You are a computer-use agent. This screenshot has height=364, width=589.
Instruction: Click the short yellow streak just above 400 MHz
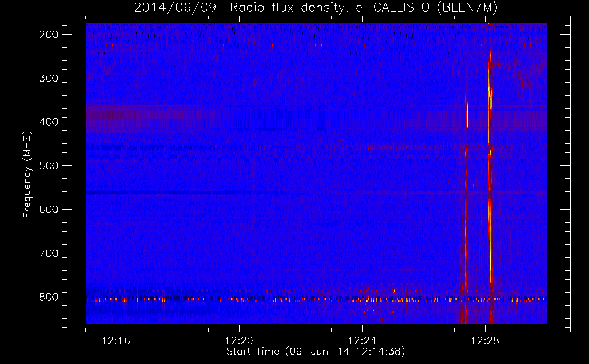[467, 115]
